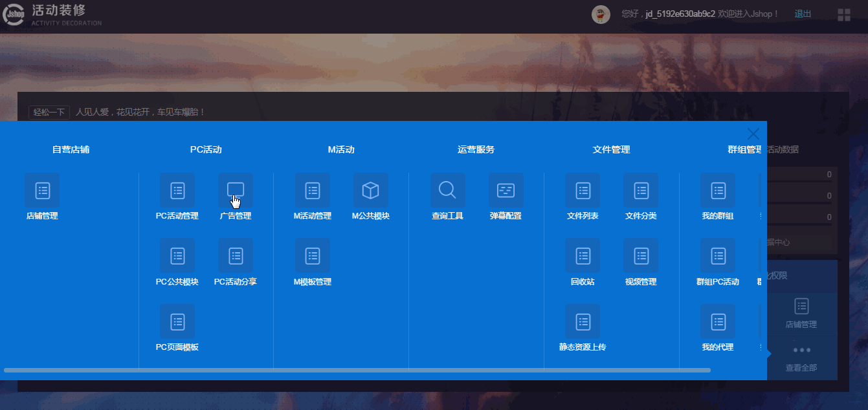Open 店铺管理 icon under 自营店铺
868x410 pixels.
(42, 190)
